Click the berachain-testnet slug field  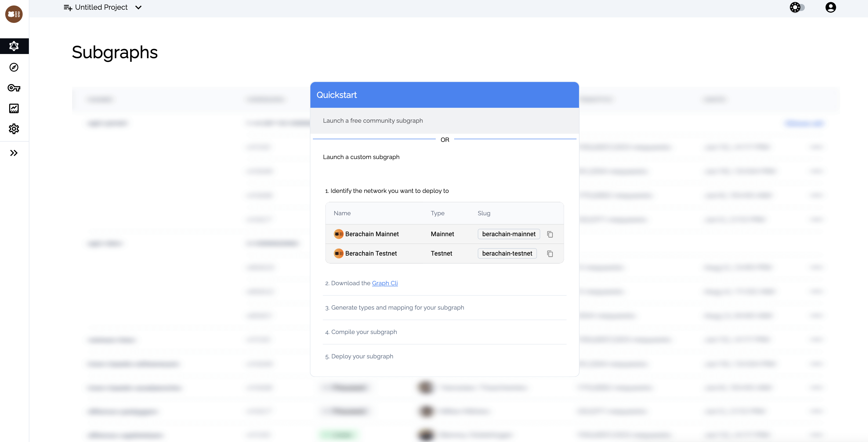click(507, 254)
